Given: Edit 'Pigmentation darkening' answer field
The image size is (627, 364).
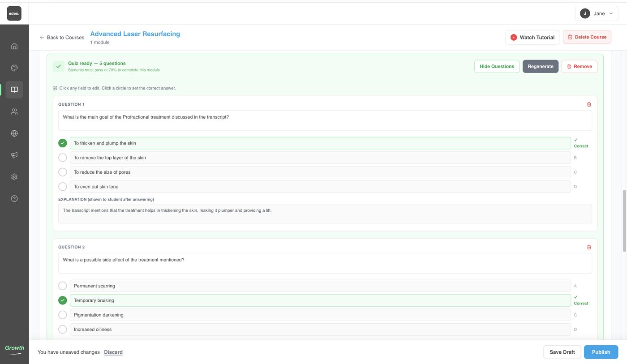Looking at the screenshot, I should coord(320,315).
